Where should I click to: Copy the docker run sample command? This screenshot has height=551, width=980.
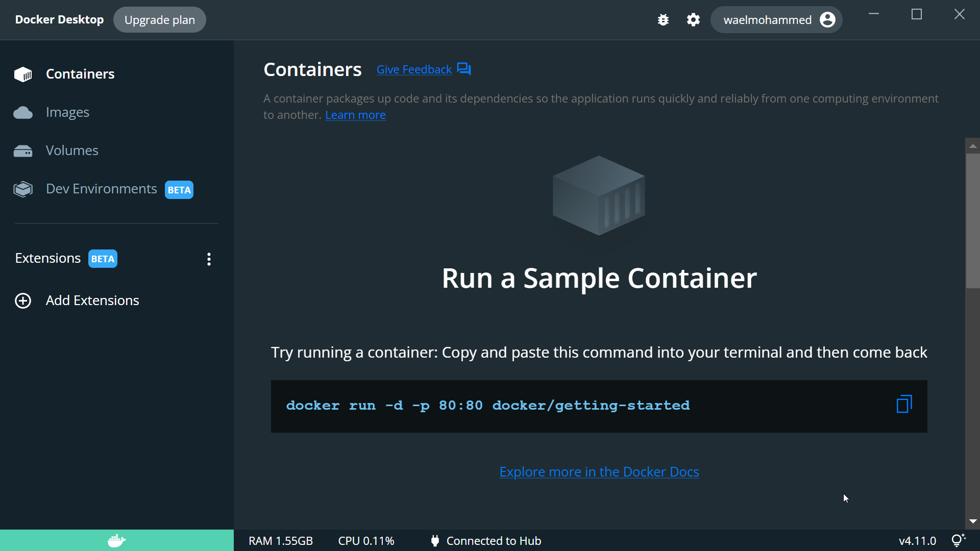[x=903, y=404]
